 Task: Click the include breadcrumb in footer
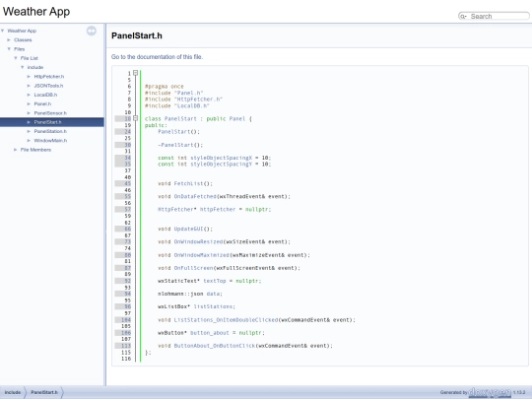[x=13, y=392]
